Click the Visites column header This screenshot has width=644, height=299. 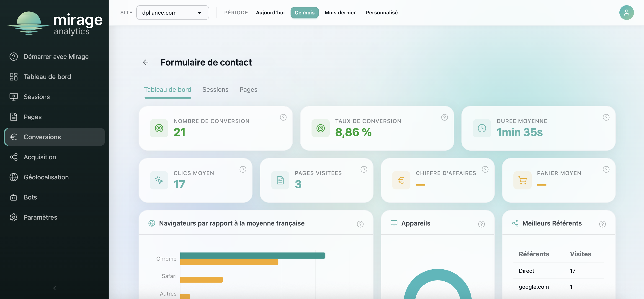click(580, 254)
